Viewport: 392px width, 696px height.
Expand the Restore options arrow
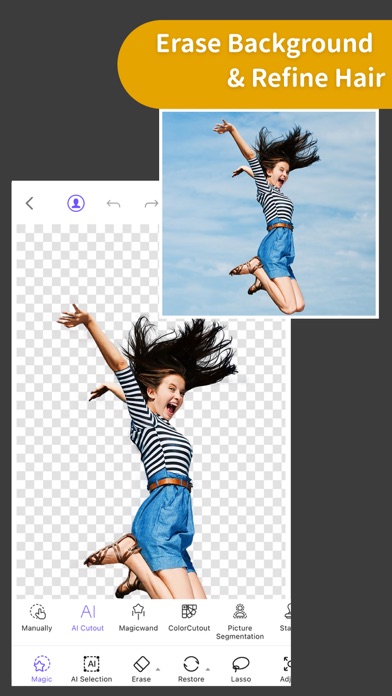pos(208,669)
